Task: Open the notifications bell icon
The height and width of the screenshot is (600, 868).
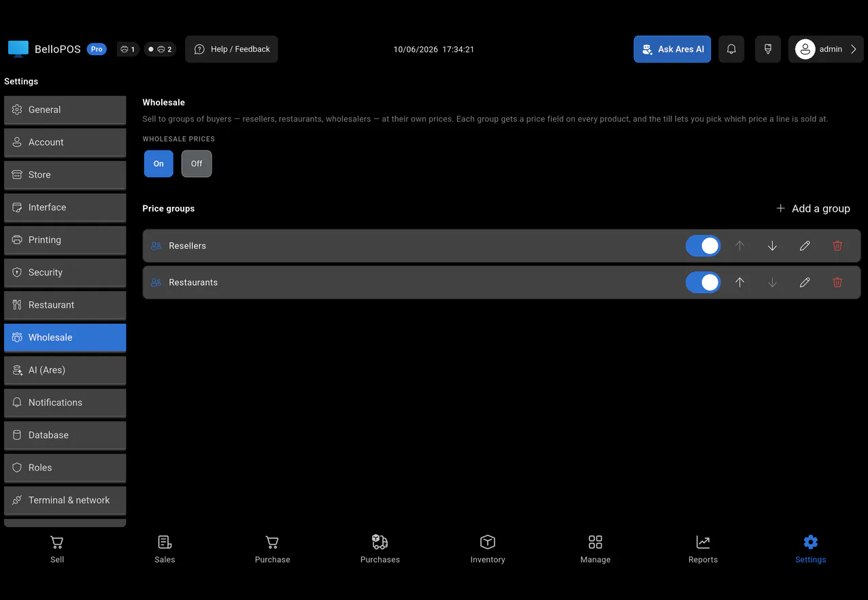Action: [x=731, y=49]
